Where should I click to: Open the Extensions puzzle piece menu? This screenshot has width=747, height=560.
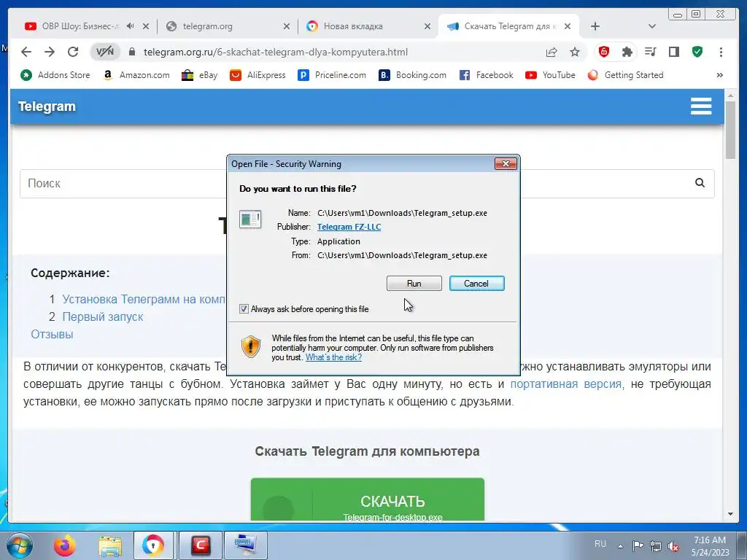tap(627, 52)
